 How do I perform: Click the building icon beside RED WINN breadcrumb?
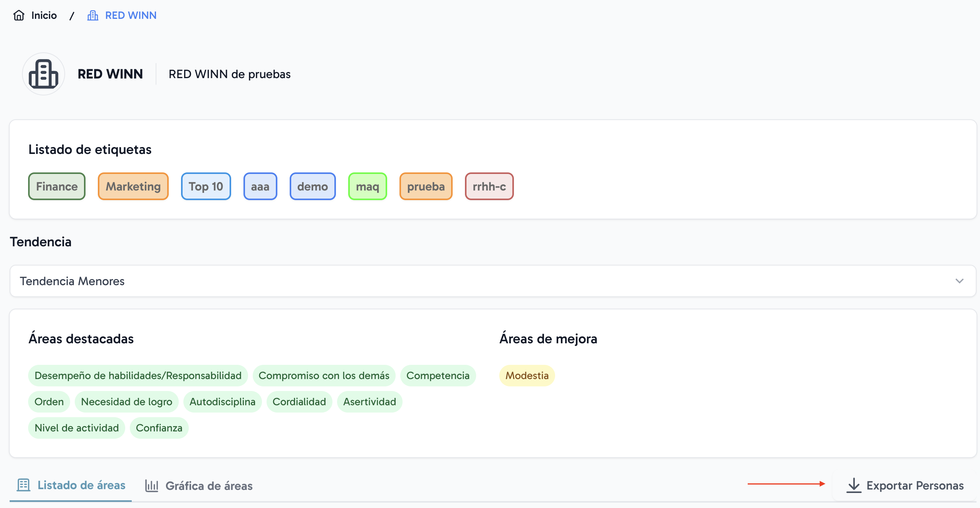tap(92, 15)
